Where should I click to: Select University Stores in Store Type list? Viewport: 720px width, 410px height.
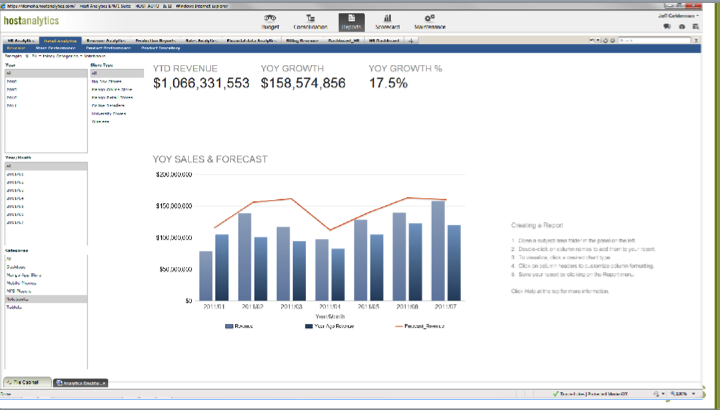click(108, 113)
